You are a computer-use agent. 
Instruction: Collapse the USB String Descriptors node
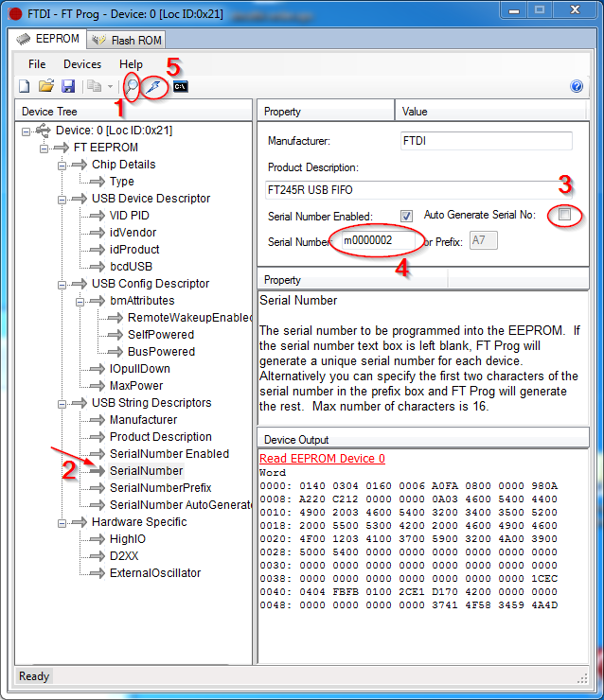tap(62, 404)
